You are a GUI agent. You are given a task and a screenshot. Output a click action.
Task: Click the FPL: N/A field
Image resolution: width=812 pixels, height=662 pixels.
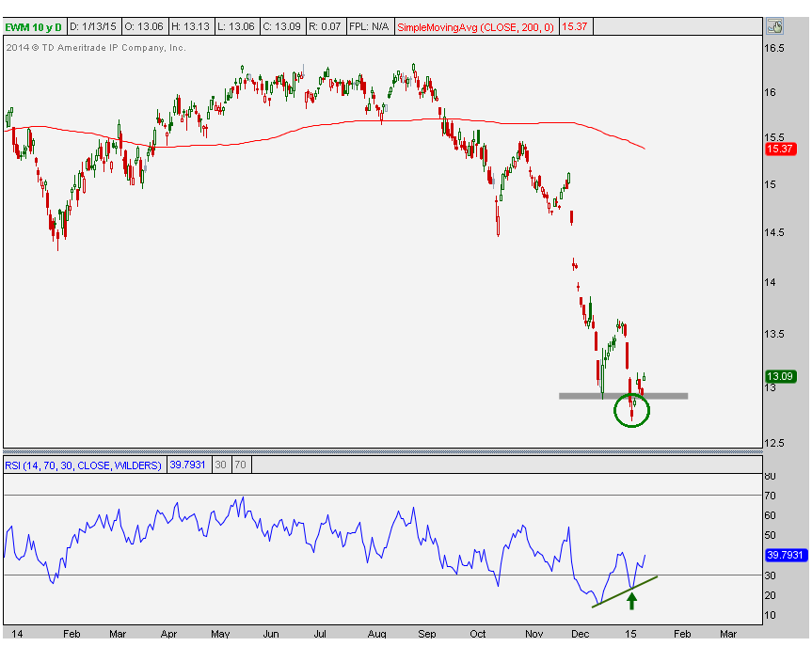369,27
